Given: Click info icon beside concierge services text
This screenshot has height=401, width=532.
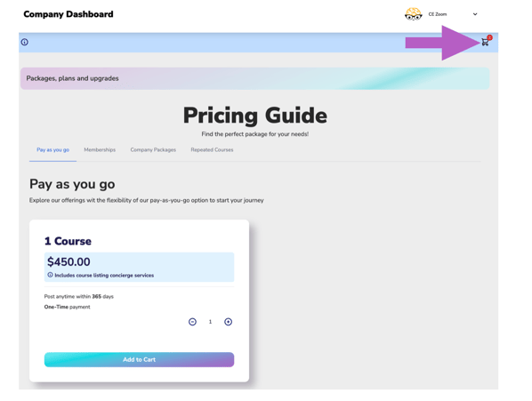Looking at the screenshot, I should (50, 275).
